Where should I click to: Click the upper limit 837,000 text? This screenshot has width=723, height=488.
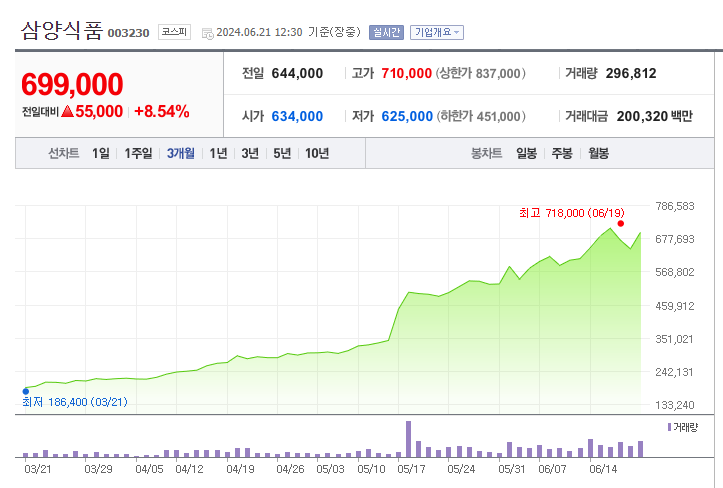click(x=480, y=73)
